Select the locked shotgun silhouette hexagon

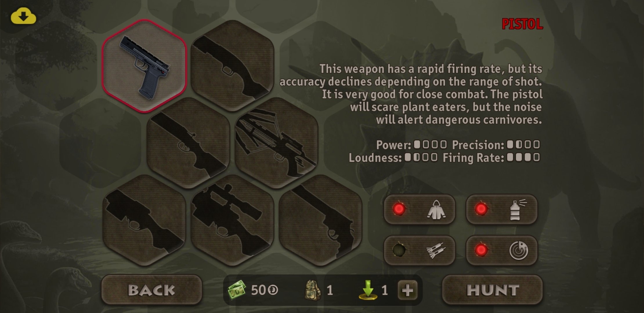(232, 66)
